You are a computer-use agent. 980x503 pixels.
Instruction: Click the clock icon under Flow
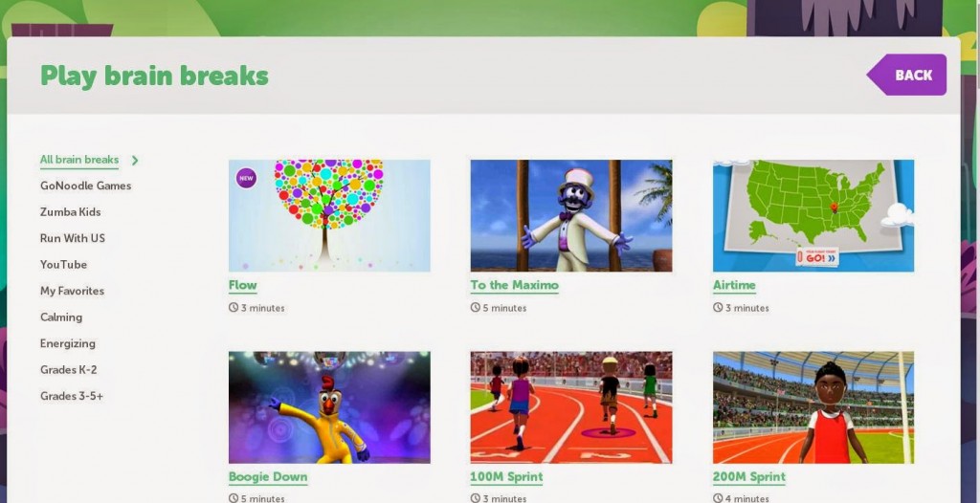(x=234, y=307)
